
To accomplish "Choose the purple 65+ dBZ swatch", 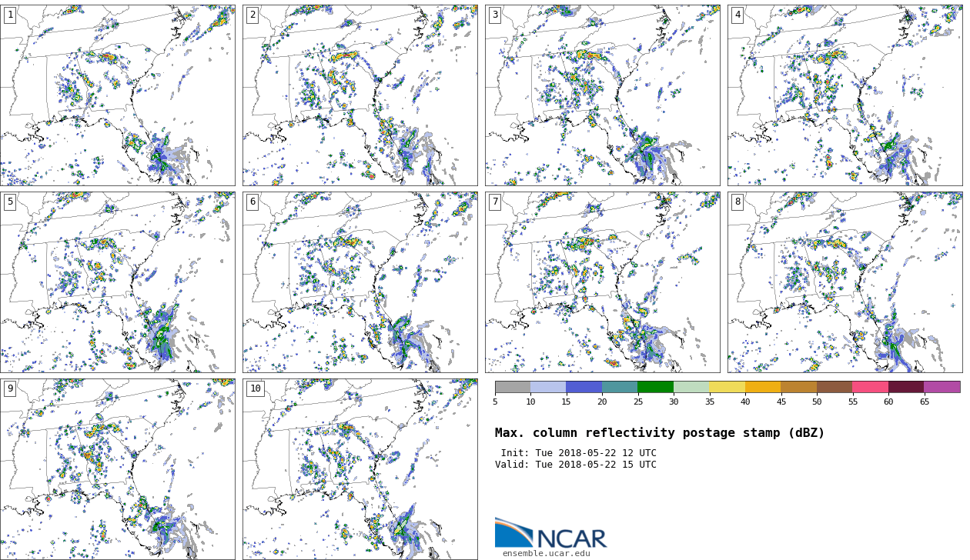I will (x=942, y=387).
